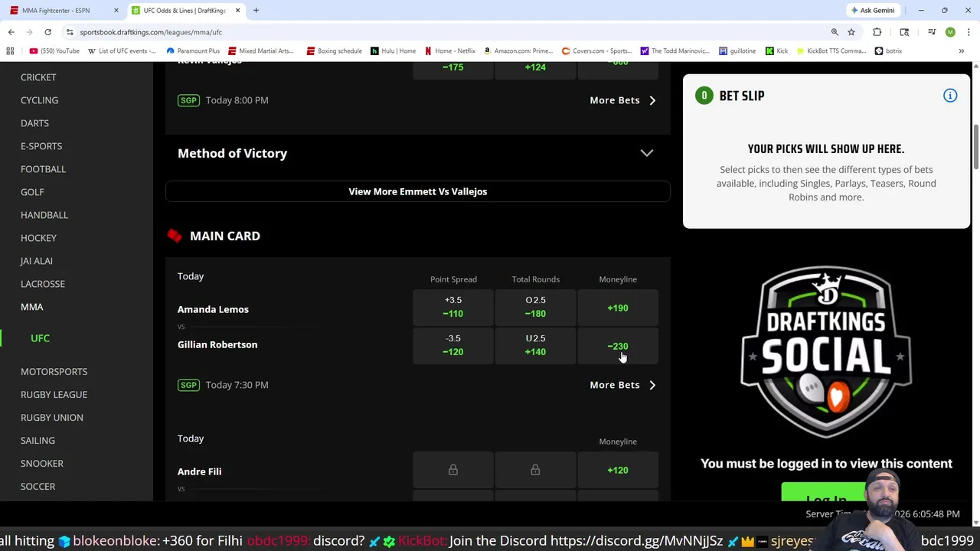
Task: Open the Hulu Home bookmark
Action: [x=393, y=51]
